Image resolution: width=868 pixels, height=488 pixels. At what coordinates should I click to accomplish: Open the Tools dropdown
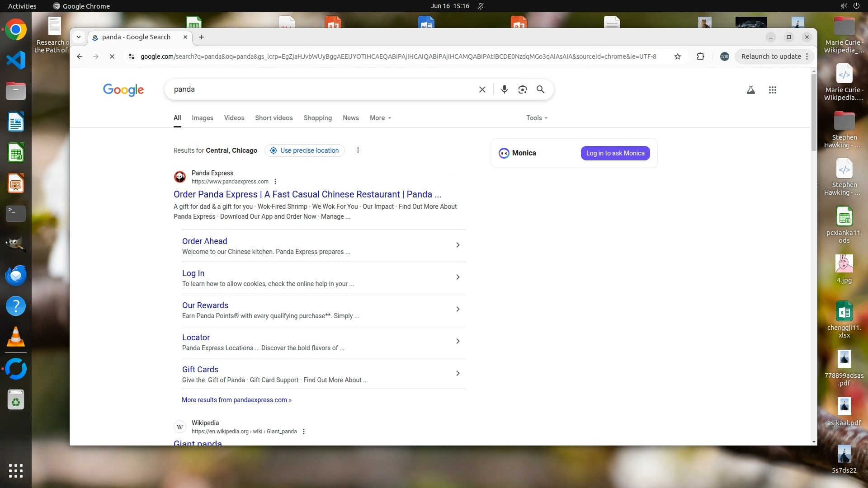pos(537,118)
